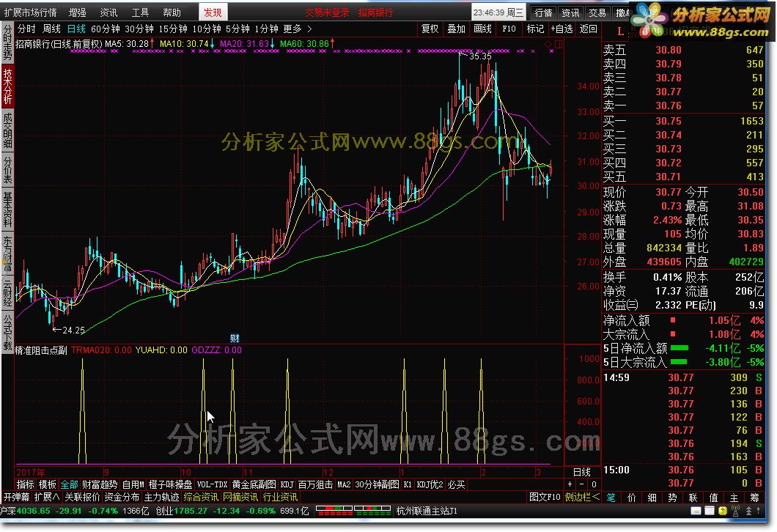Select the VOL-TDX indicator tab
The width and height of the screenshot is (777, 532).
click(212, 484)
